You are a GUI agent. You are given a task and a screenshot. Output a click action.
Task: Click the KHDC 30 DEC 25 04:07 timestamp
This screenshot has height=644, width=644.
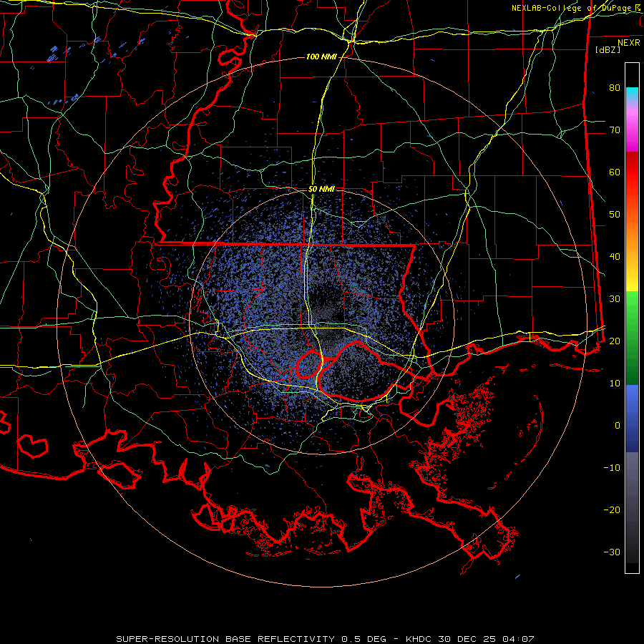(x=470, y=639)
